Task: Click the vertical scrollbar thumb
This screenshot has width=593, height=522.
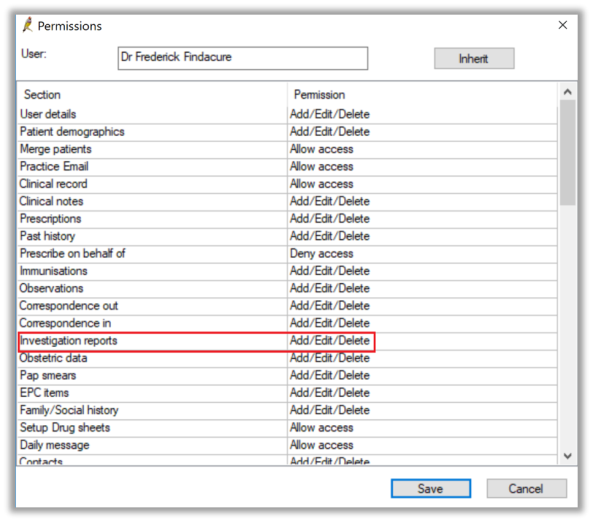Action: [567, 152]
